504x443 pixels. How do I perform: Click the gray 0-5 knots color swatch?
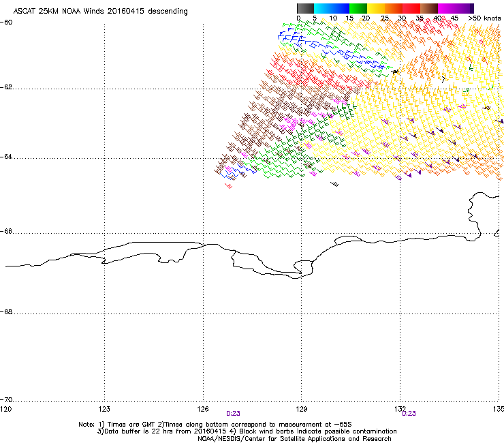tap(305, 8)
